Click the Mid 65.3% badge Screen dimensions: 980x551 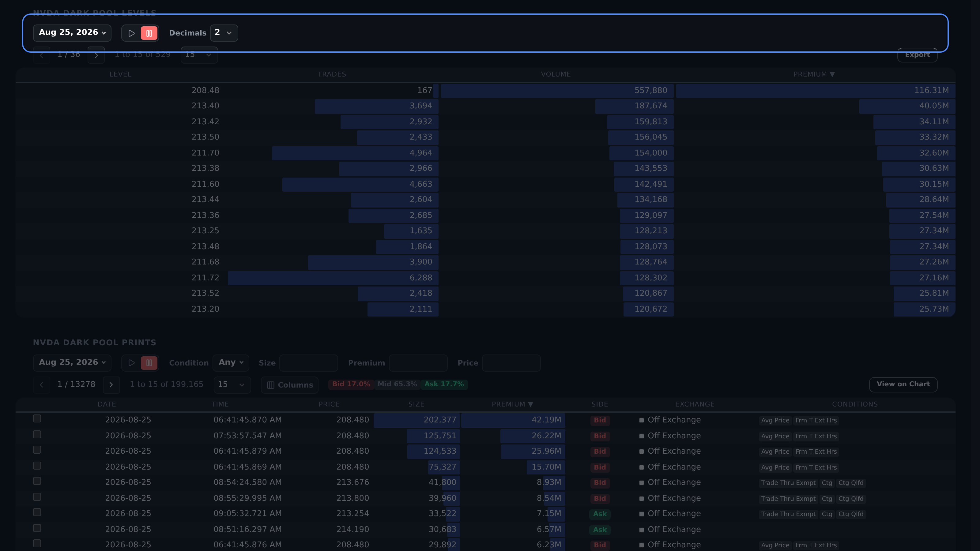coord(397,384)
